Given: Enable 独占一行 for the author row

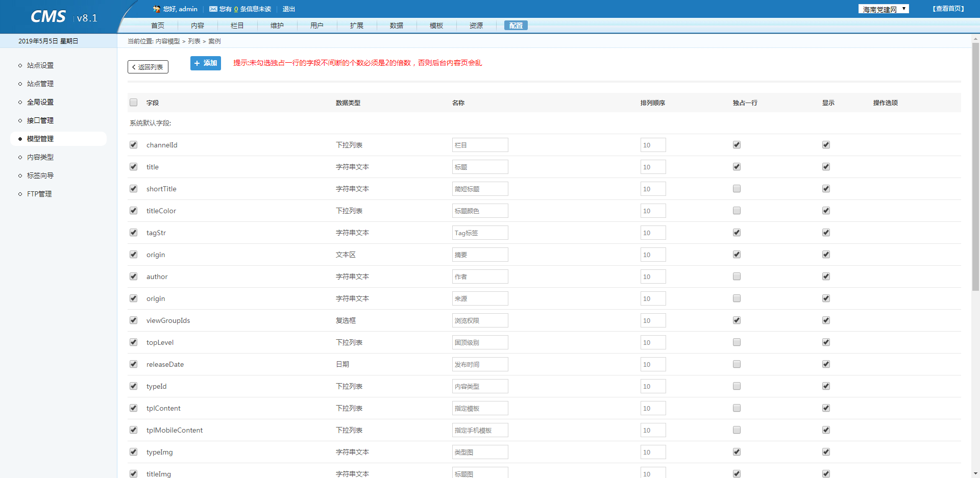Looking at the screenshot, I should point(737,276).
